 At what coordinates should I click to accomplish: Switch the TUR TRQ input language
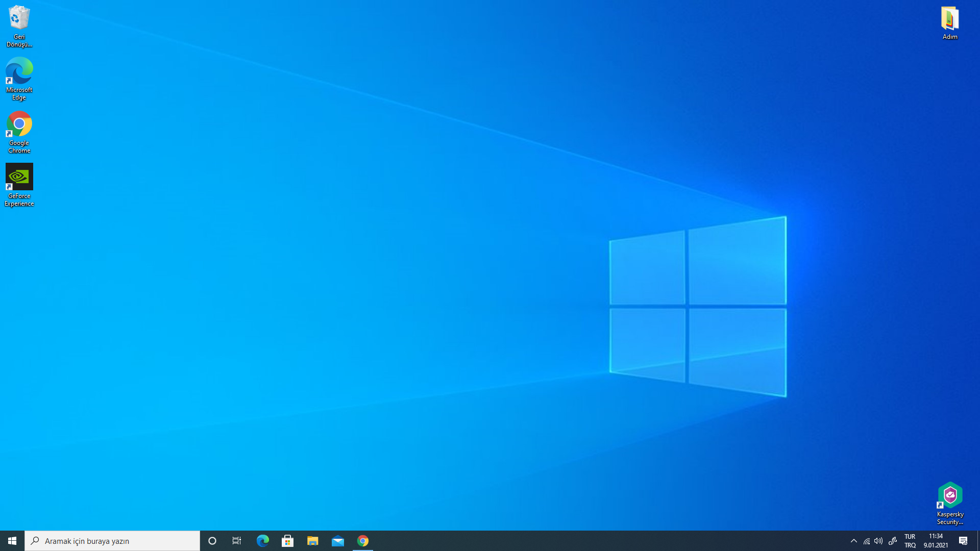[910, 541]
